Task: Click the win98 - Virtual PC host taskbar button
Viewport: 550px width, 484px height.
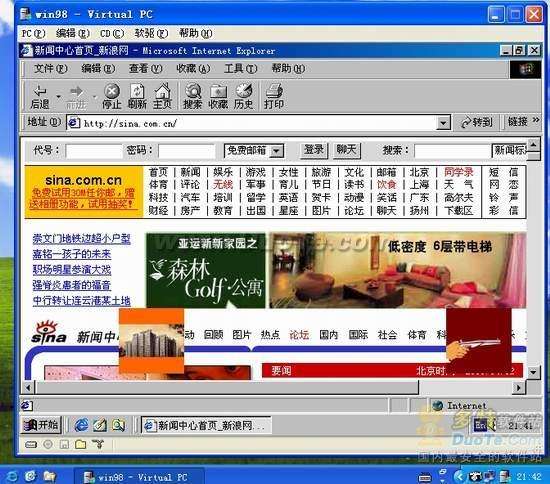Action: [139, 477]
